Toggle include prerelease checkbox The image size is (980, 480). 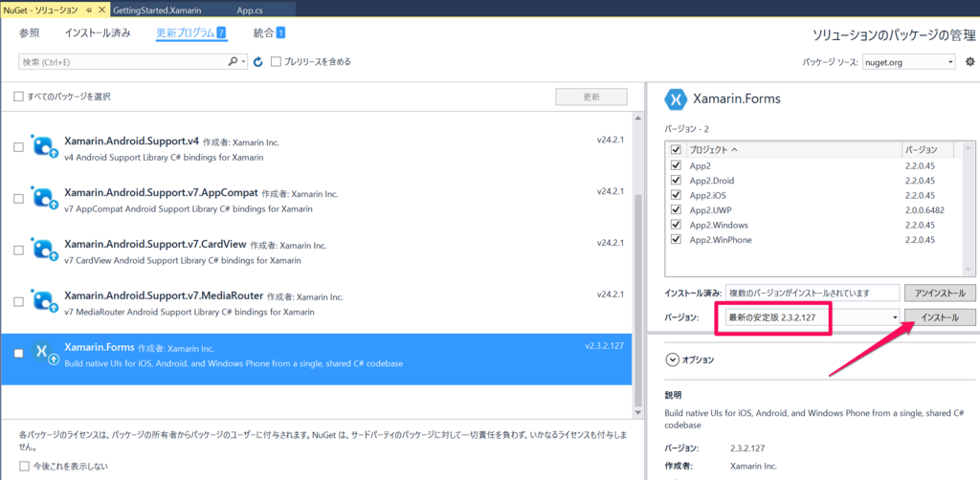point(276,62)
